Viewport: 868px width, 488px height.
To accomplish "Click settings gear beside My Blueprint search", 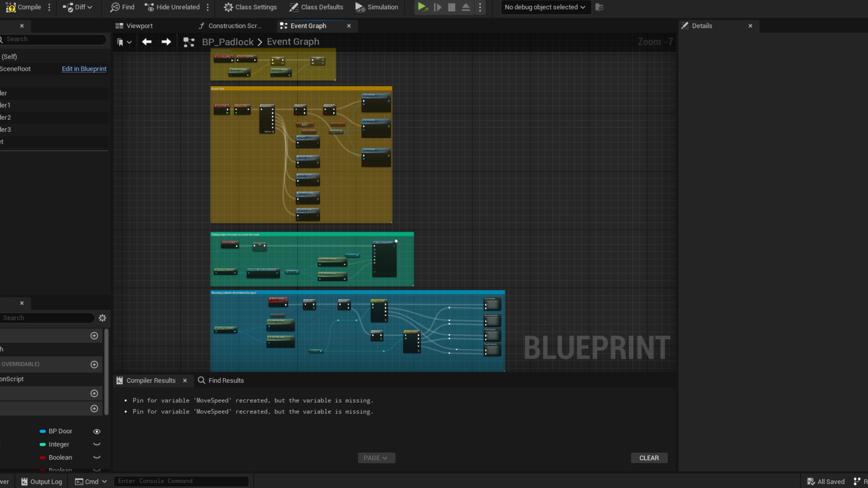I will tap(103, 318).
